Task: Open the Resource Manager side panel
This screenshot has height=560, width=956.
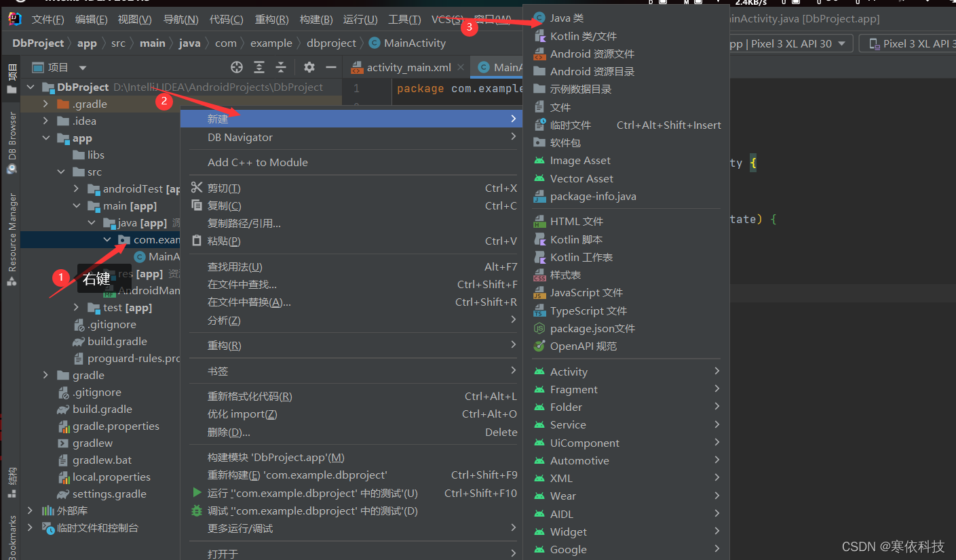Action: [x=12, y=239]
